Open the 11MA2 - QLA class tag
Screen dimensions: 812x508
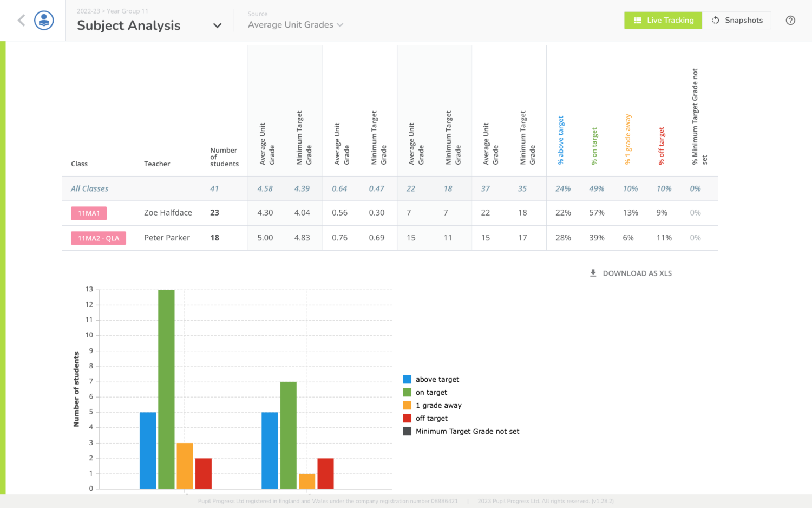tap(98, 238)
